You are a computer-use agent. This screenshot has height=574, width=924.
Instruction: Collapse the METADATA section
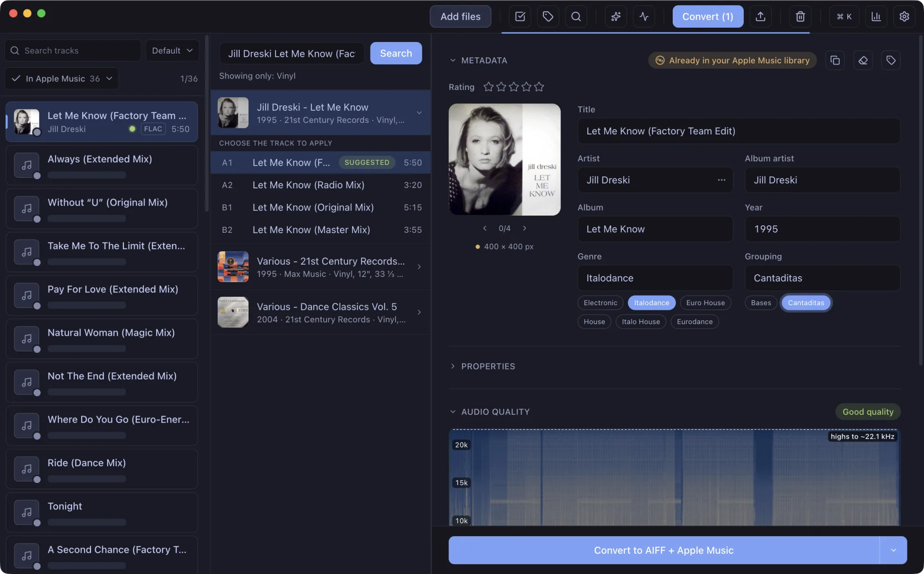[453, 60]
